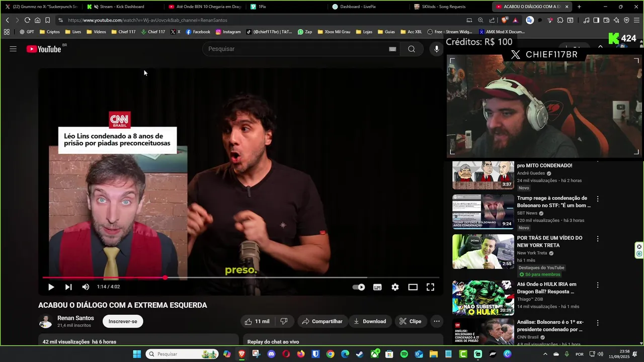Click the address bar URL
Viewport: 644px width, 362px height.
click(147, 20)
